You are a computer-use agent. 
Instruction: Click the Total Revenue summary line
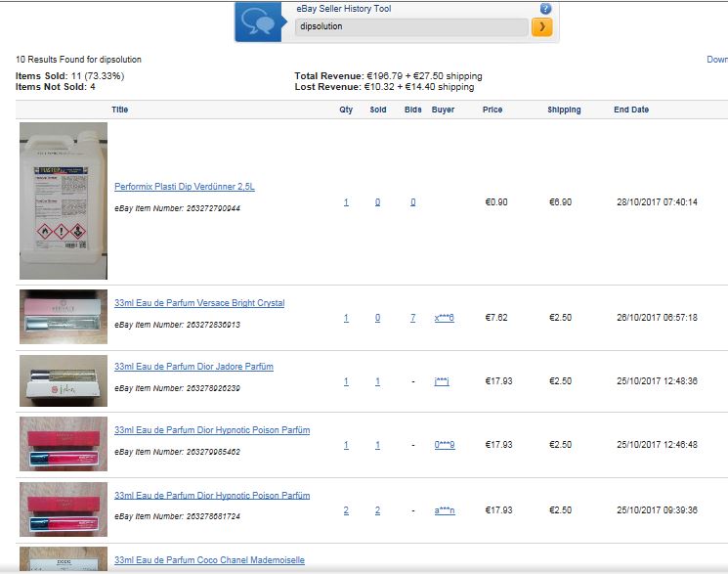(x=388, y=75)
